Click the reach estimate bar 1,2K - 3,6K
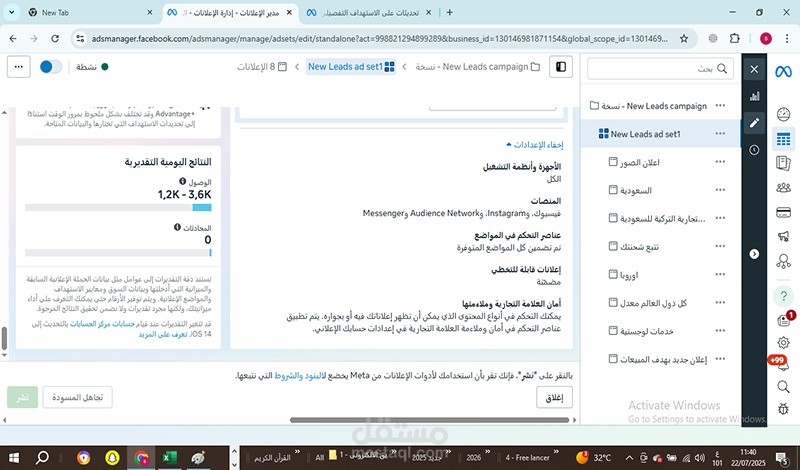This screenshot has height=470, width=800. [x=118, y=207]
